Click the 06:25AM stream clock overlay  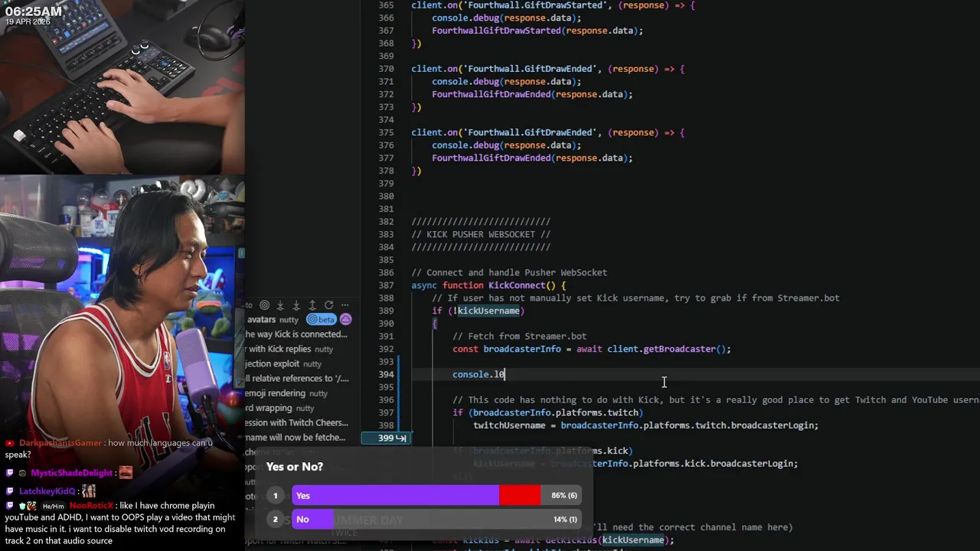[x=33, y=11]
